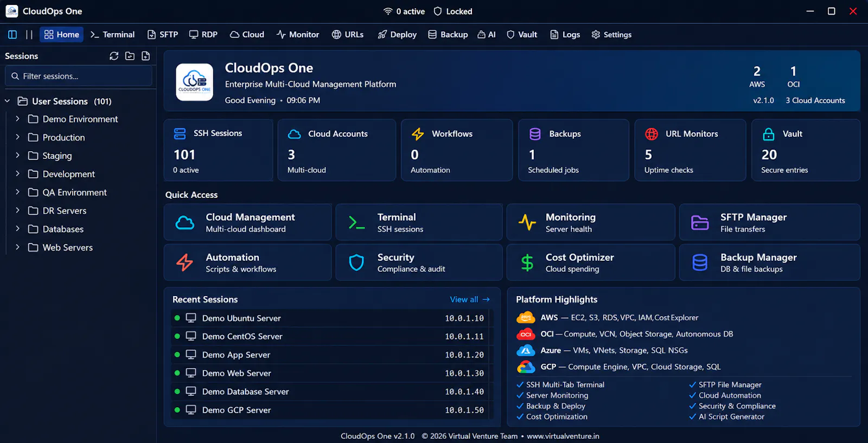Viewport: 868px width, 443px height.
Task: Create a new session folder
Action: 130,56
